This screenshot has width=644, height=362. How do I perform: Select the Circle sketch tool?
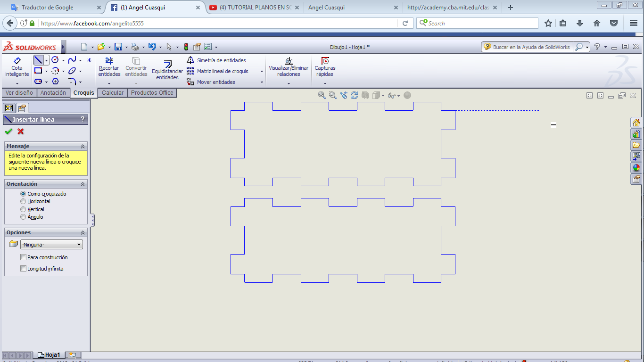(x=55, y=60)
